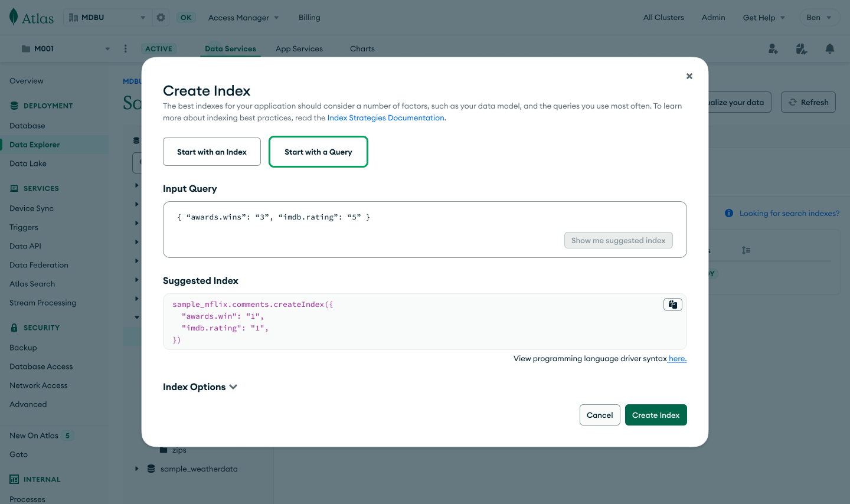850x504 pixels.
Task: Open Index Strategies Documentation link
Action: (x=386, y=118)
